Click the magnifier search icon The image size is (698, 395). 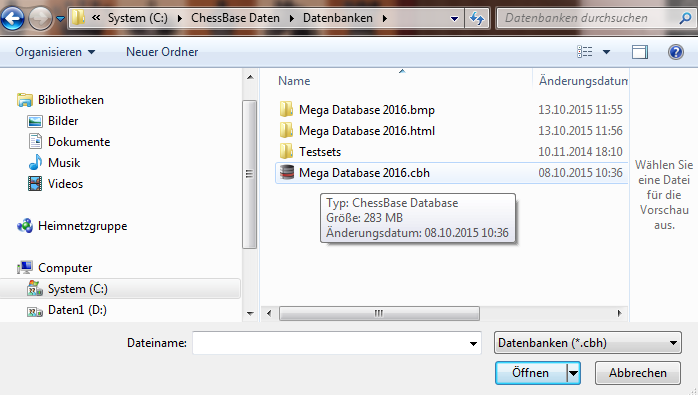tap(686, 18)
